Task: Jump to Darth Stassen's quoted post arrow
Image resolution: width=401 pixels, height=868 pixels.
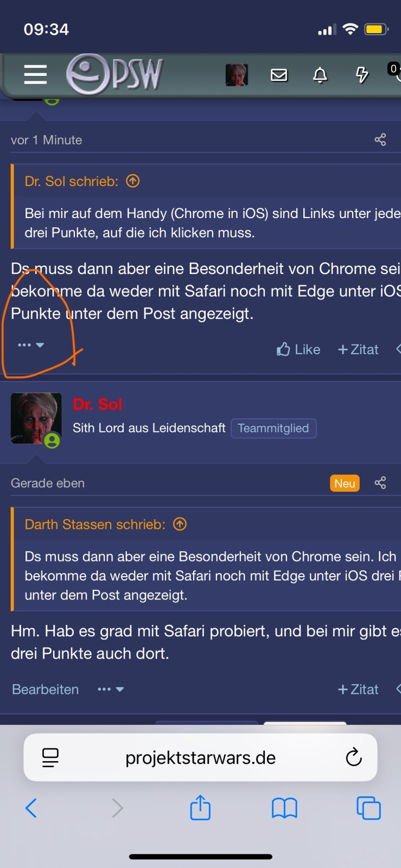Action: [x=180, y=524]
